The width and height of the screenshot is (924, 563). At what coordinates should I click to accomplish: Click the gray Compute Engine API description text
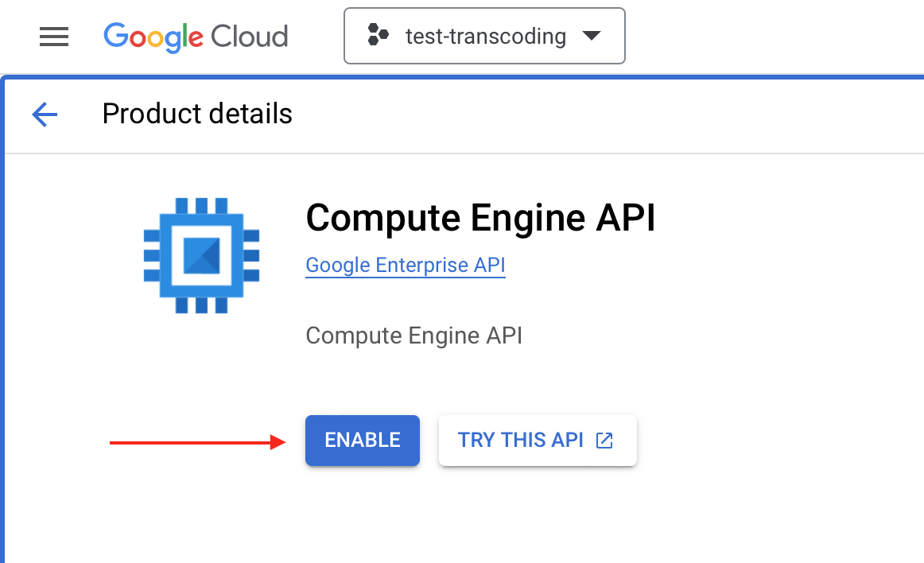(x=413, y=336)
